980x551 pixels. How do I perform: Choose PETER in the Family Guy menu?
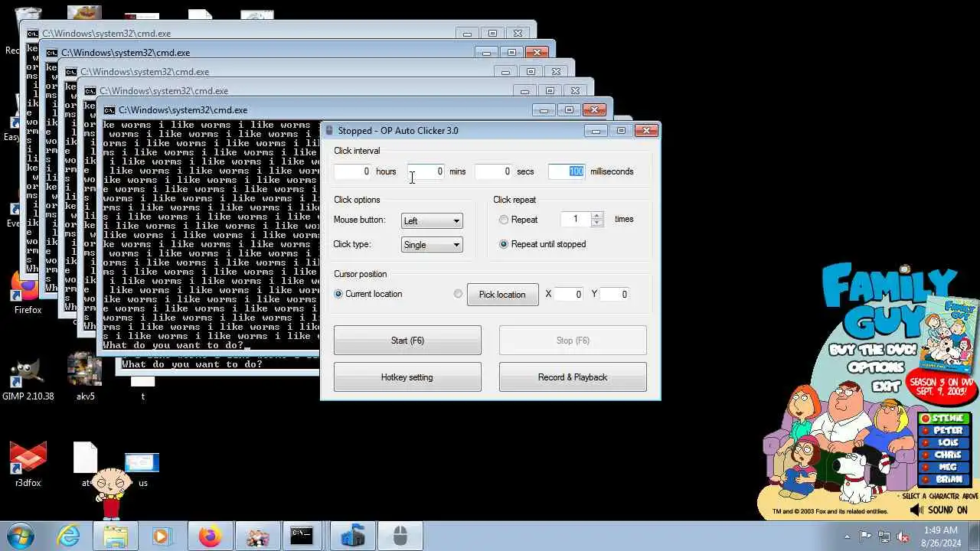pos(944,431)
